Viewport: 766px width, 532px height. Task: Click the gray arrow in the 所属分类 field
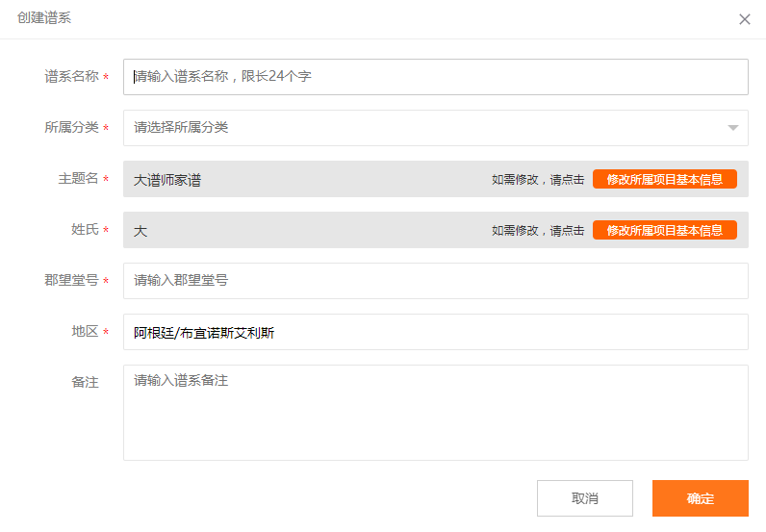coord(732,128)
